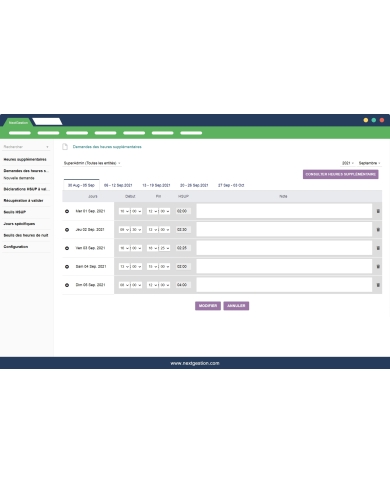
Task: Select the 30 Aug - 05 Sep week tab
Action: [81, 185]
